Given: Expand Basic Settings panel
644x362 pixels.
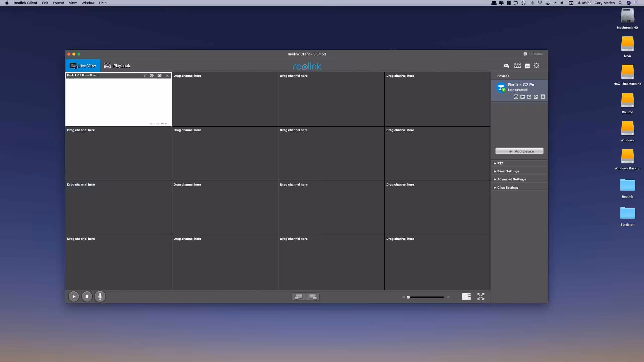Looking at the screenshot, I should click(508, 171).
